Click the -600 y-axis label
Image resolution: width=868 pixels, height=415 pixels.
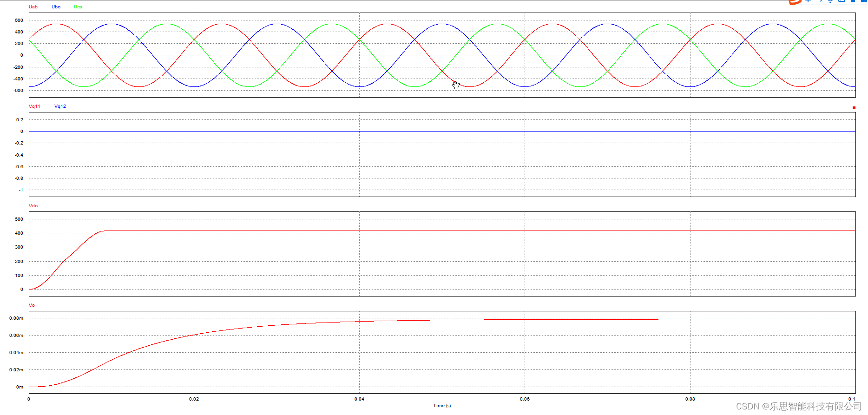coord(18,91)
